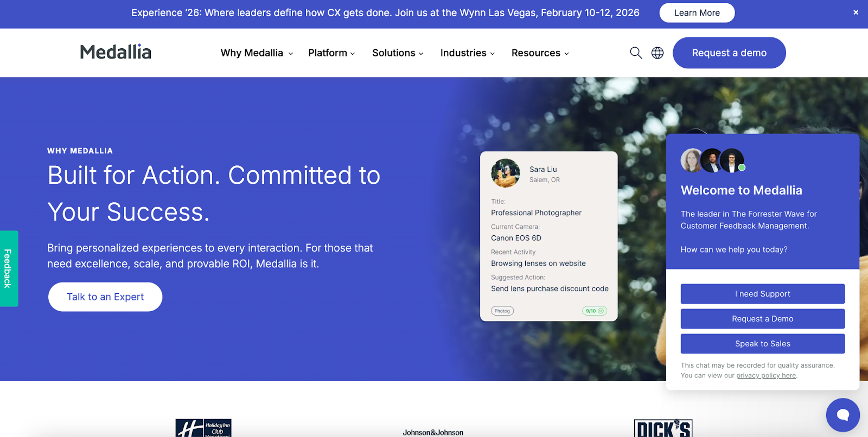
Task: Click the 9/10 score badge
Action: [595, 311]
